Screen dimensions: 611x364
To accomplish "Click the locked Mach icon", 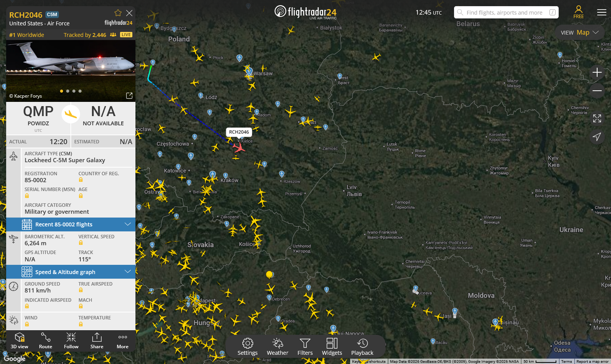I will pos(81,306).
